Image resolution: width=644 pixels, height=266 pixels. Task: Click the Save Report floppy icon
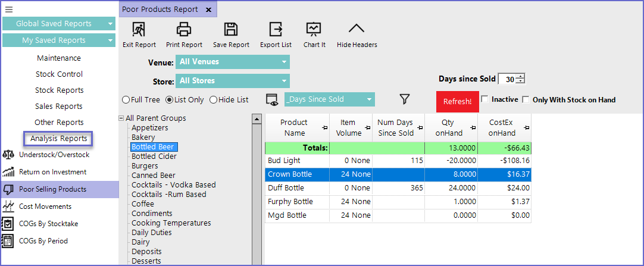231,29
